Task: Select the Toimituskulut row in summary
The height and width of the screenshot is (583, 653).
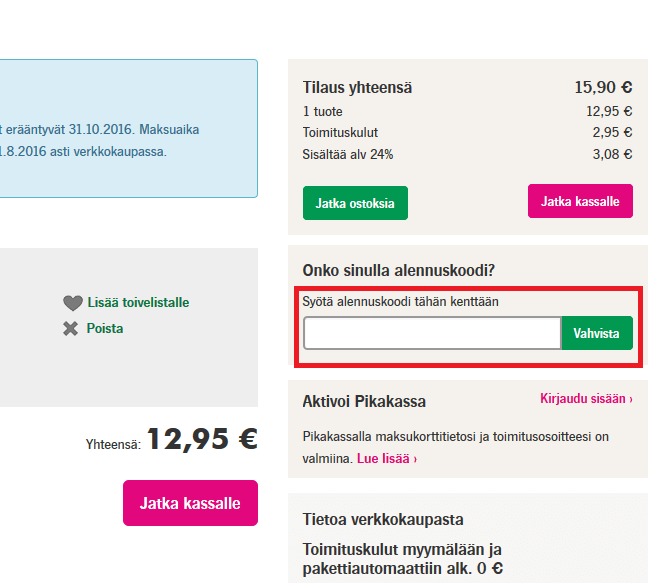Action: click(340, 132)
